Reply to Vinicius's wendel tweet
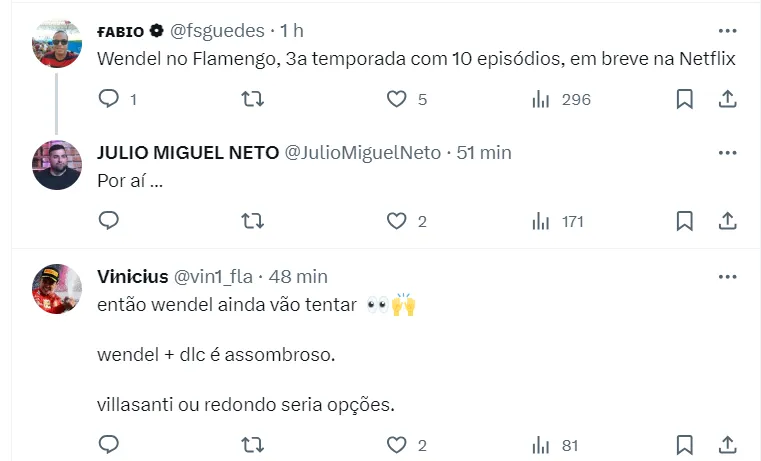The image size is (761, 461). tap(109, 444)
